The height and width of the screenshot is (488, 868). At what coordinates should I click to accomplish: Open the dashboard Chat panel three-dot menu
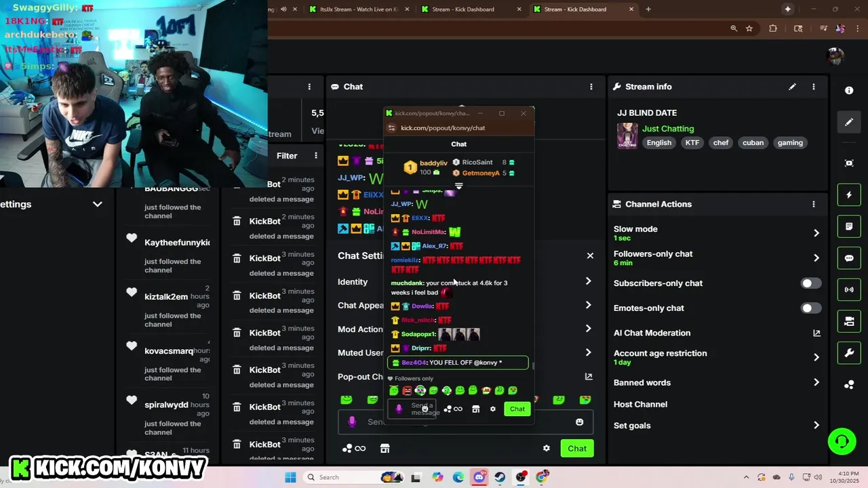coord(591,87)
